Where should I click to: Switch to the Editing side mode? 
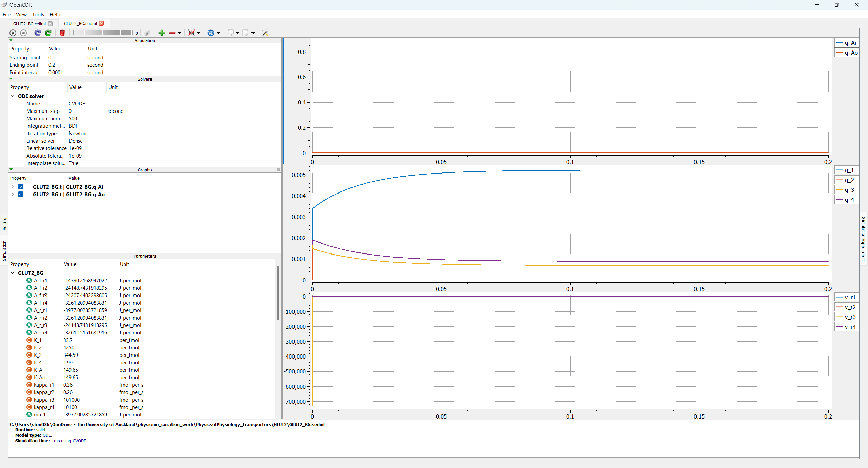point(4,224)
